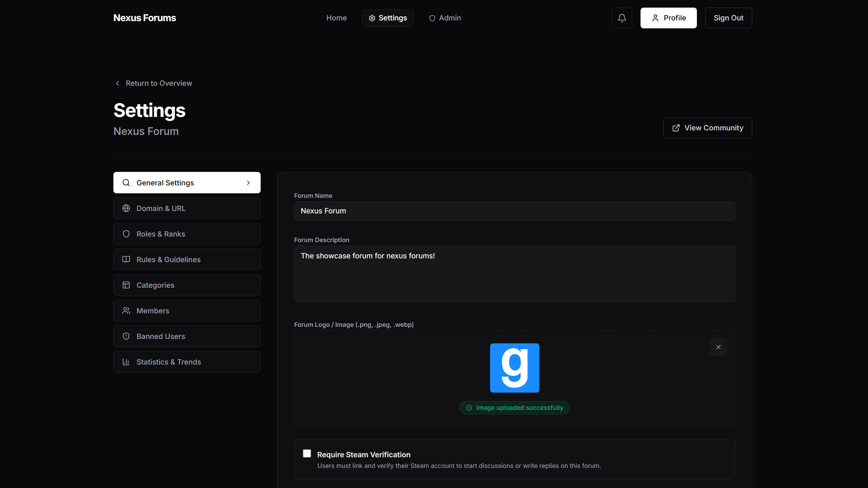Screen dimensions: 868x488
Task: Go to the Home nav item
Action: [x=336, y=18]
